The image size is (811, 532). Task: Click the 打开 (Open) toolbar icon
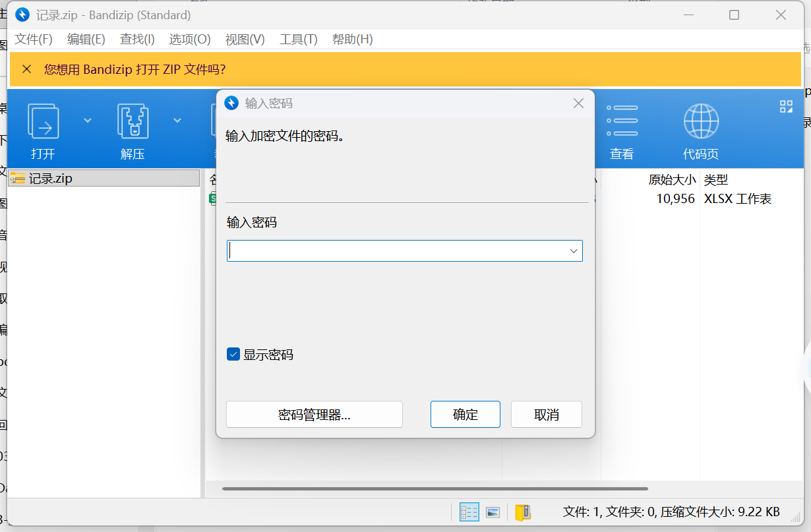tap(43, 122)
